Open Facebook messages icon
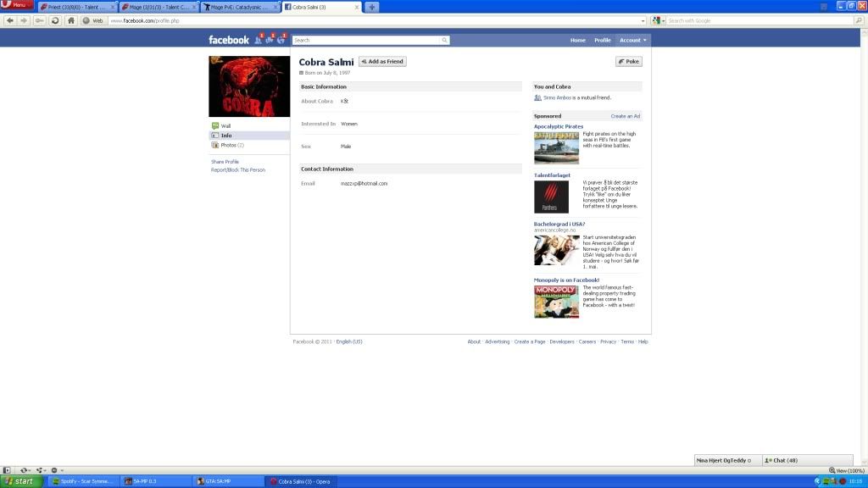 point(270,40)
